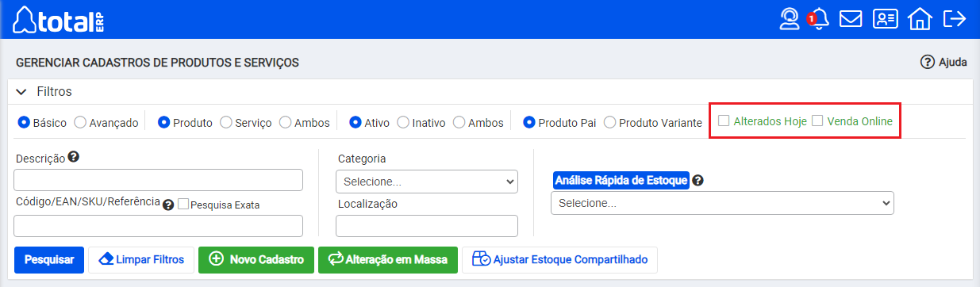Image resolution: width=980 pixels, height=287 pixels.
Task: Click the logout arrow icon
Action: [953, 19]
